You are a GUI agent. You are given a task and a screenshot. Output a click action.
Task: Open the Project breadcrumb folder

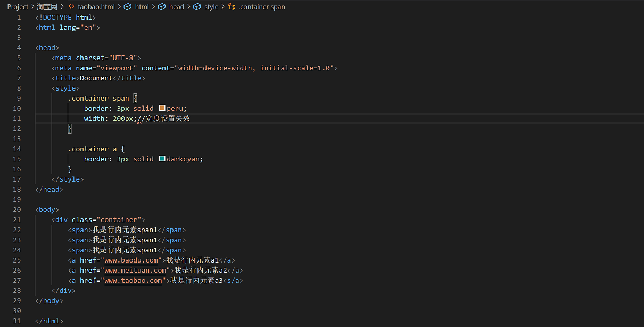18,7
